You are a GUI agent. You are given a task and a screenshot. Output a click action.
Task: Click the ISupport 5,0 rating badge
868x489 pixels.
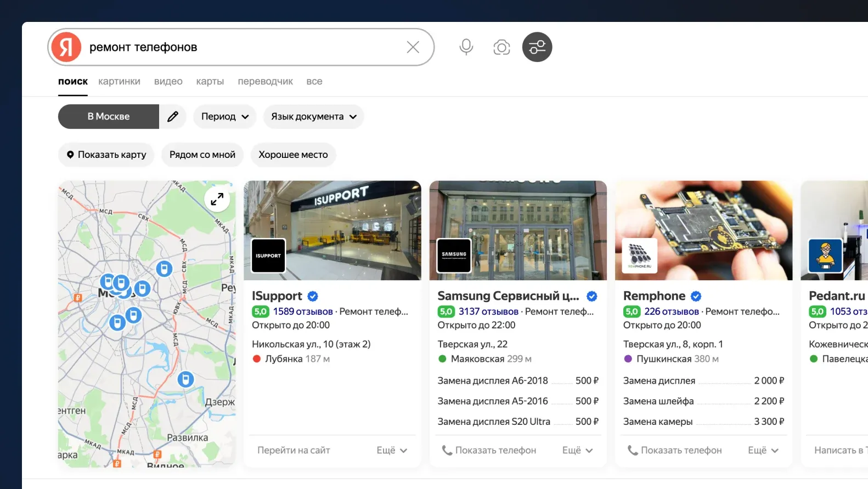coord(261,311)
